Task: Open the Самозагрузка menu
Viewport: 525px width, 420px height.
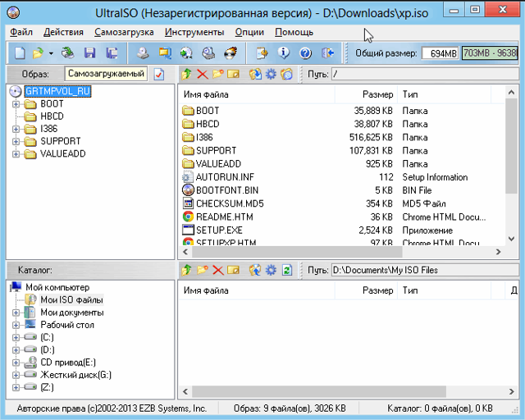Action: pyautogui.click(x=124, y=32)
